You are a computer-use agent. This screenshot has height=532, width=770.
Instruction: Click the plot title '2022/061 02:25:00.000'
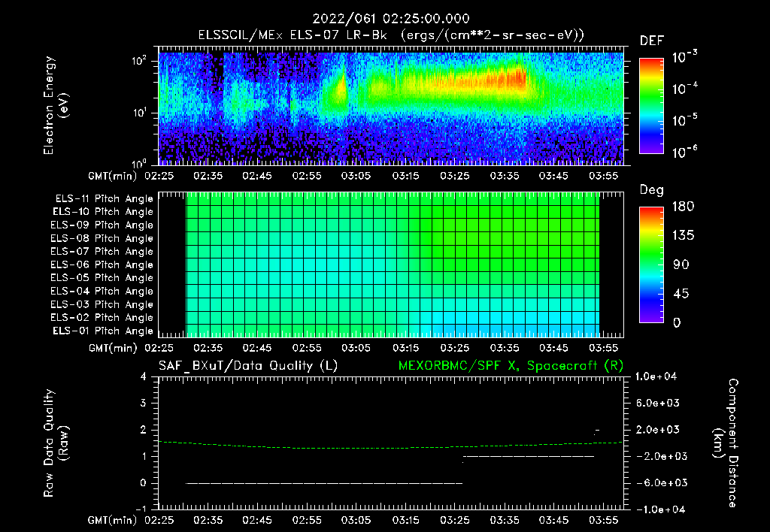click(x=391, y=19)
